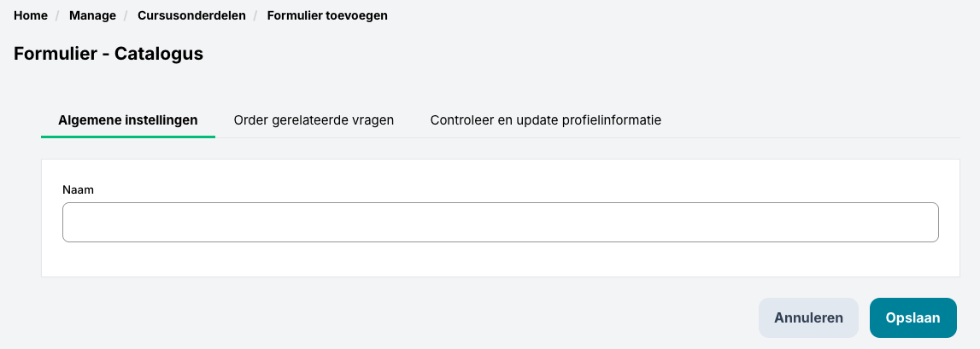This screenshot has height=349, width=980.
Task: Focus the Naam text field
Action: click(x=501, y=222)
